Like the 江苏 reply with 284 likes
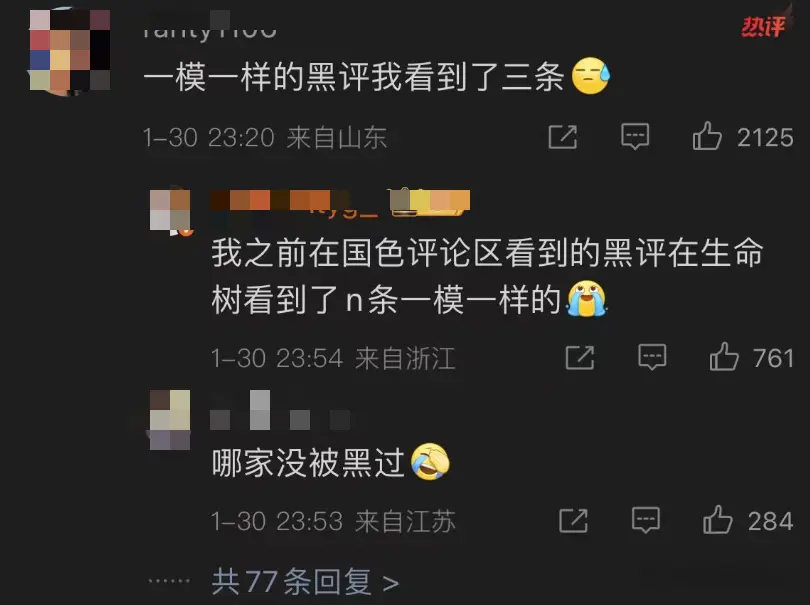810x605 pixels. point(718,520)
